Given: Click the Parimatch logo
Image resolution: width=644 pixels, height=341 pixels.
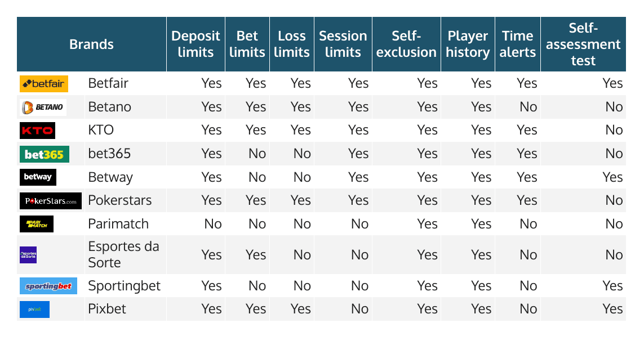Looking at the screenshot, I should 37,224.
